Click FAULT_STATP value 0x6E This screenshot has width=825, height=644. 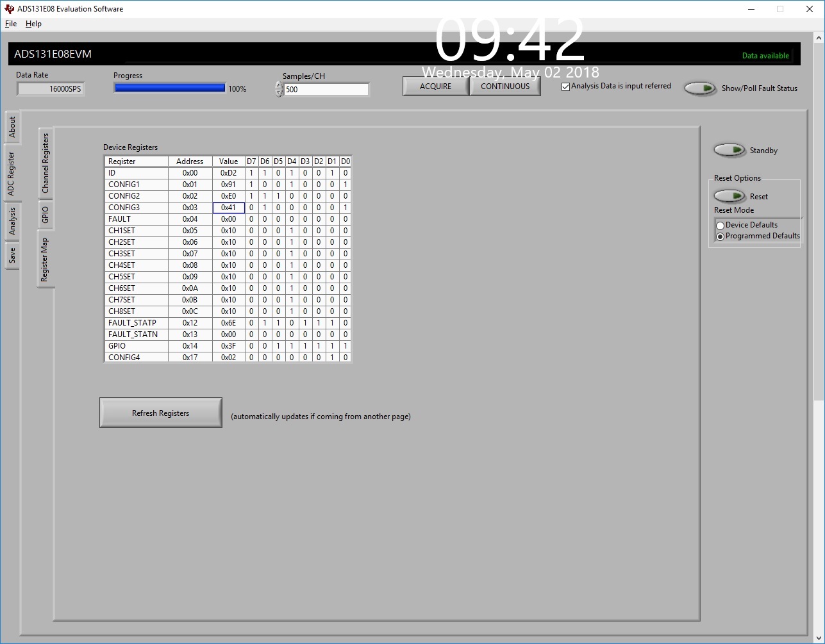pos(229,323)
